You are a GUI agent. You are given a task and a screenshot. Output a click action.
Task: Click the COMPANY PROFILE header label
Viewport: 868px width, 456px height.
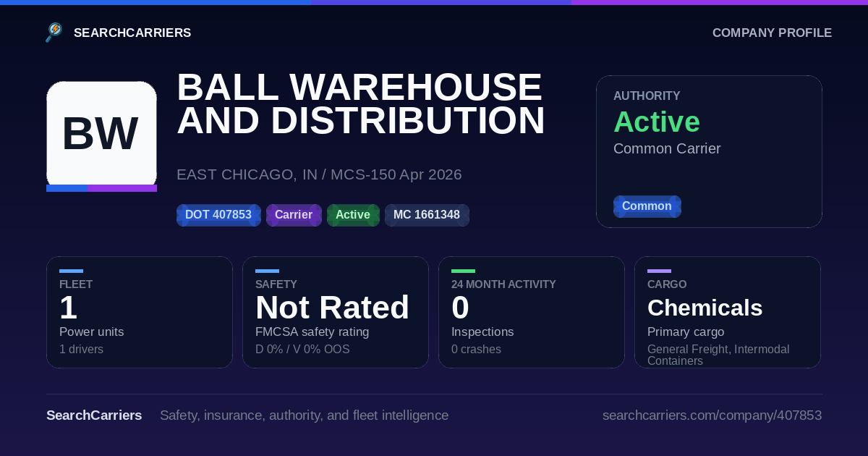(772, 33)
